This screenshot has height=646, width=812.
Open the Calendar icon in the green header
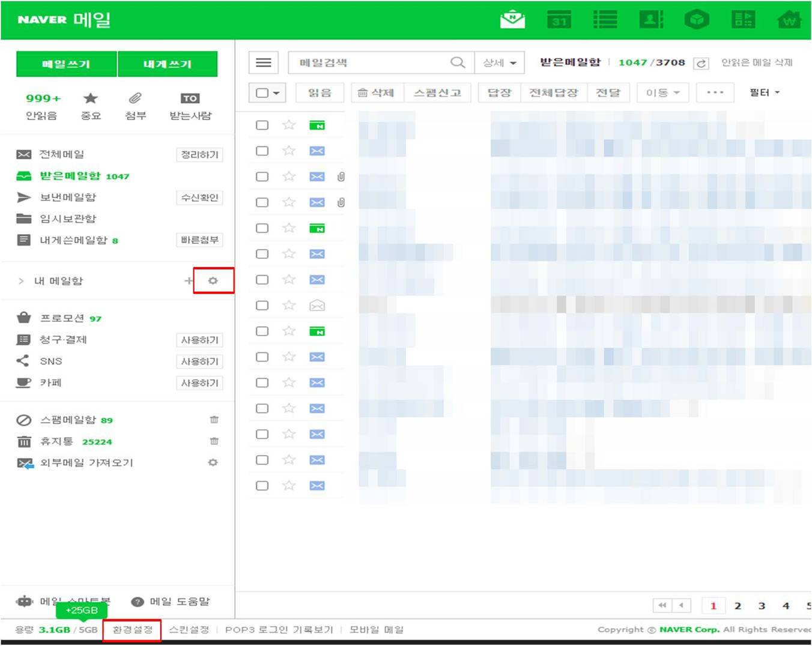tap(559, 20)
